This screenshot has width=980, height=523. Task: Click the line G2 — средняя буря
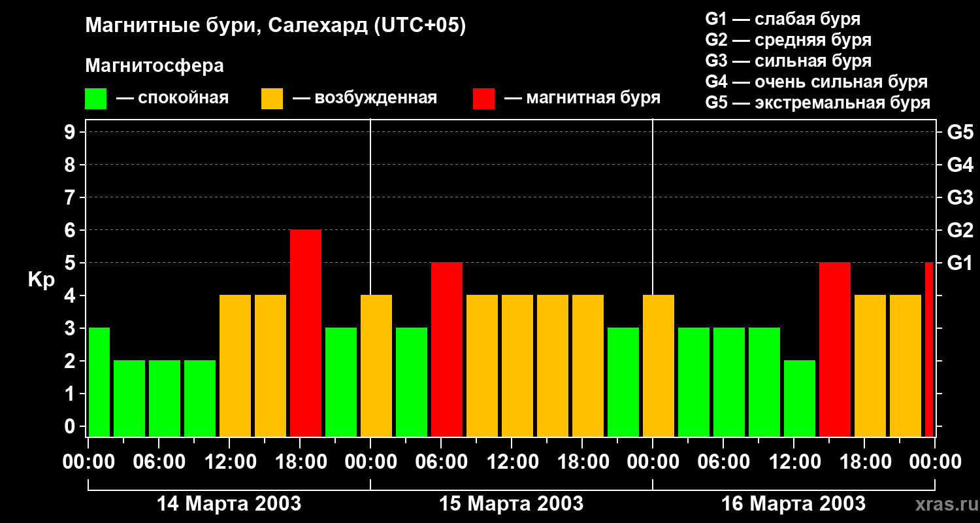coord(788,40)
